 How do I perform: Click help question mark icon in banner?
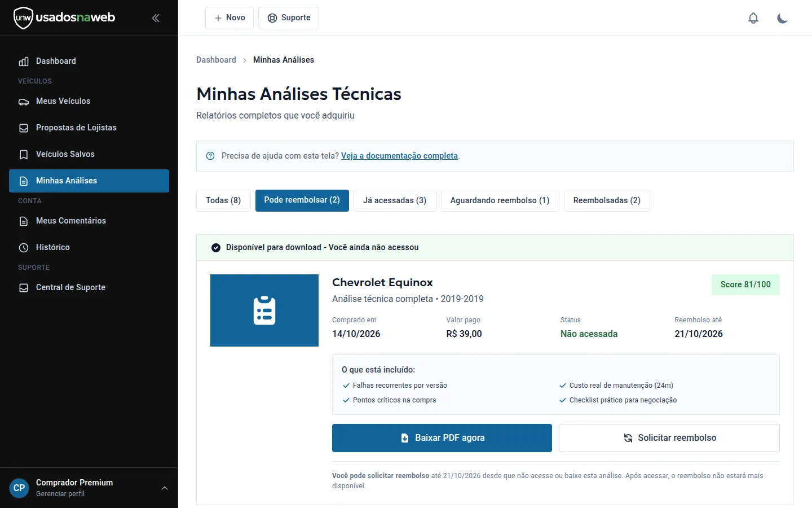tap(210, 156)
